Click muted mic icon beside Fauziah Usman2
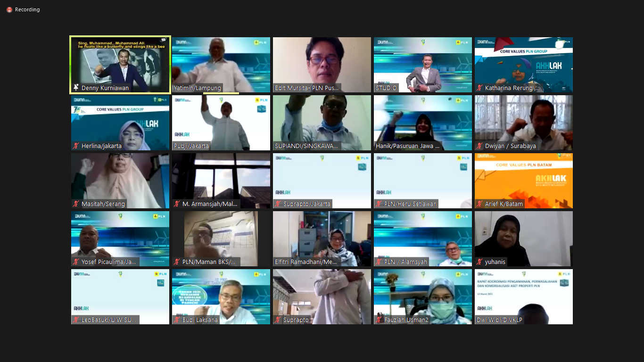Image resolution: width=644 pixels, height=362 pixels. 379,320
